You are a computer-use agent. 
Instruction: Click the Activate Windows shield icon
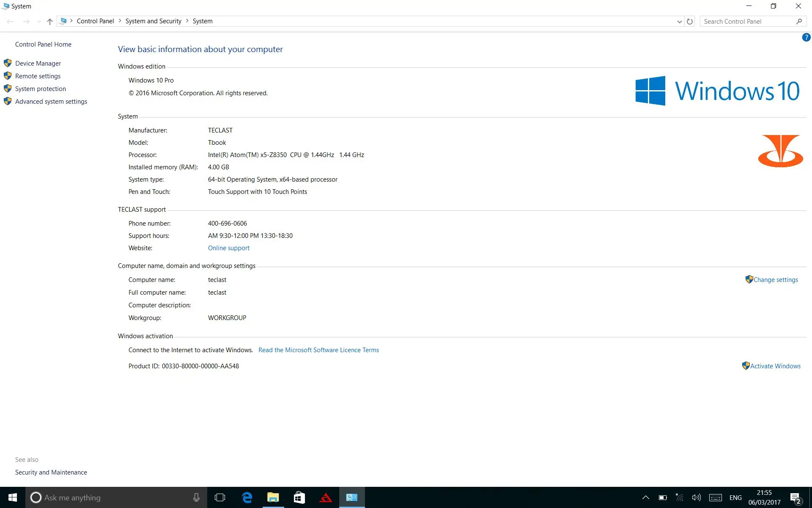pyautogui.click(x=746, y=366)
